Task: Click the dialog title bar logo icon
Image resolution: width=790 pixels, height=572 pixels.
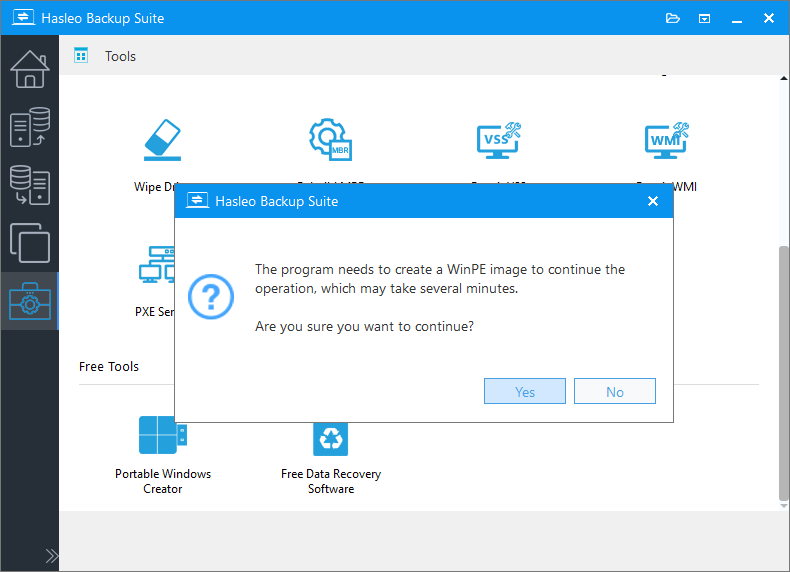Action: [197, 200]
